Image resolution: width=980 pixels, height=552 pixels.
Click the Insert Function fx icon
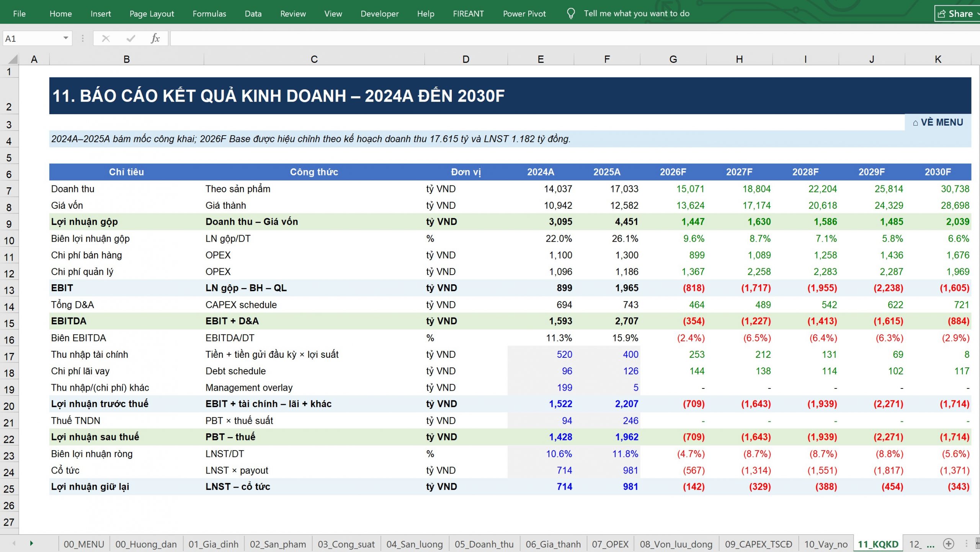click(155, 38)
